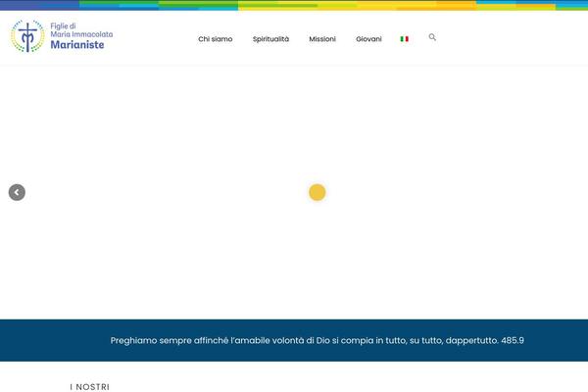588x392 pixels.
Task: Open the Spiritualità menu
Action: [x=270, y=39]
